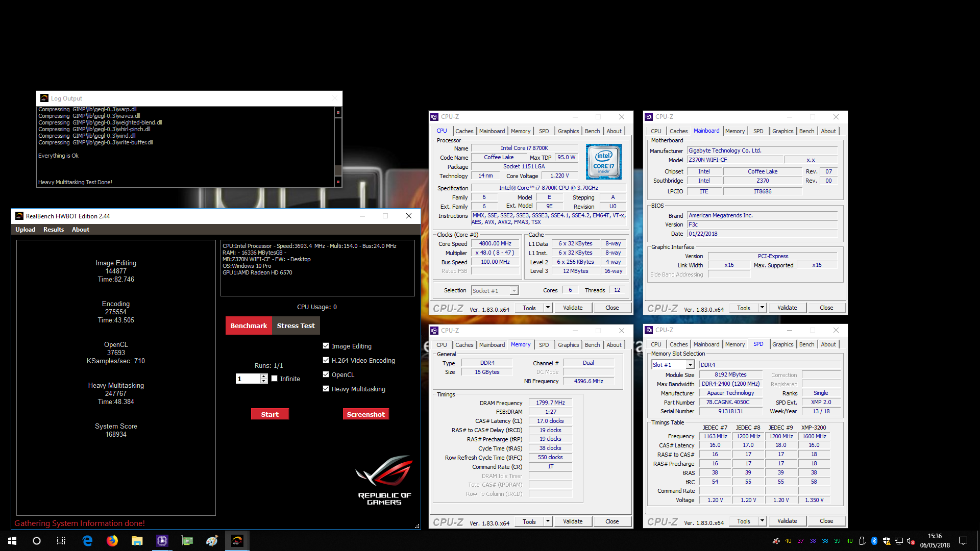Enable the Infinite runs checkbox

[275, 379]
